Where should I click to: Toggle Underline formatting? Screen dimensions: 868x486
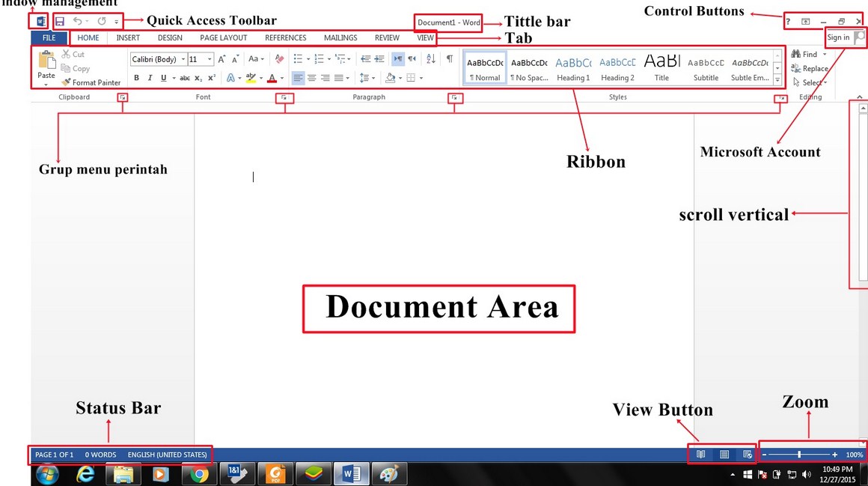[x=163, y=78]
